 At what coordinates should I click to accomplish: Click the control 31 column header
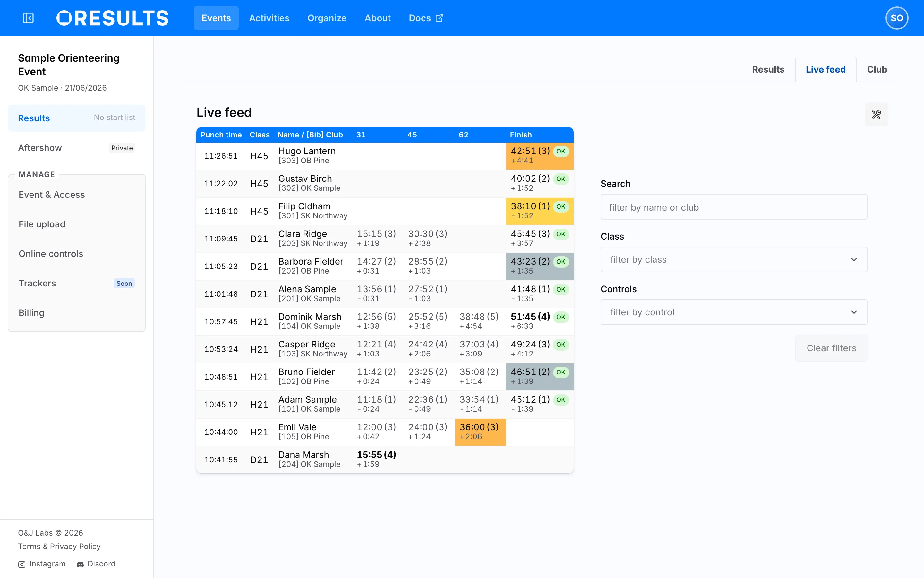coord(361,135)
